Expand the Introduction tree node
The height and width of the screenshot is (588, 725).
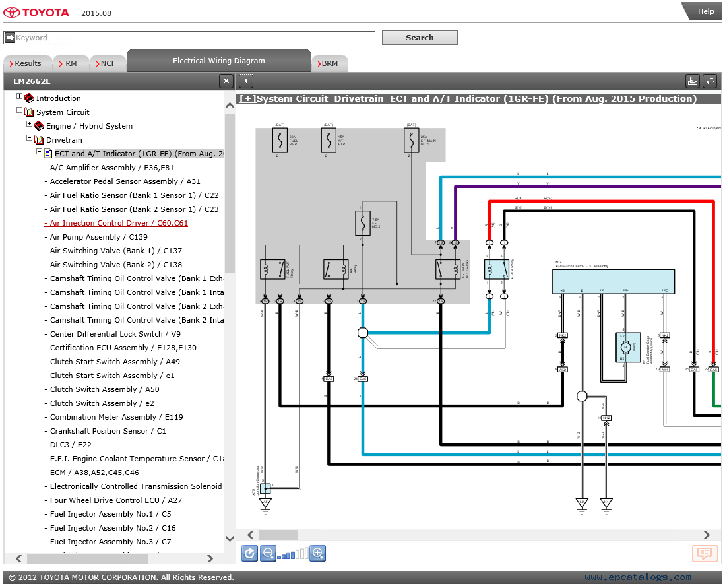pyautogui.click(x=19, y=96)
